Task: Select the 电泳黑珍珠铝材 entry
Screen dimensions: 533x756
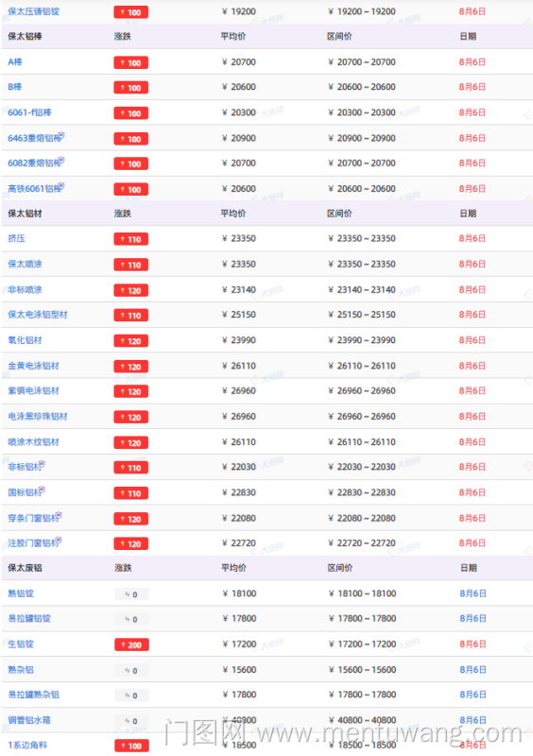Action: coord(38,416)
